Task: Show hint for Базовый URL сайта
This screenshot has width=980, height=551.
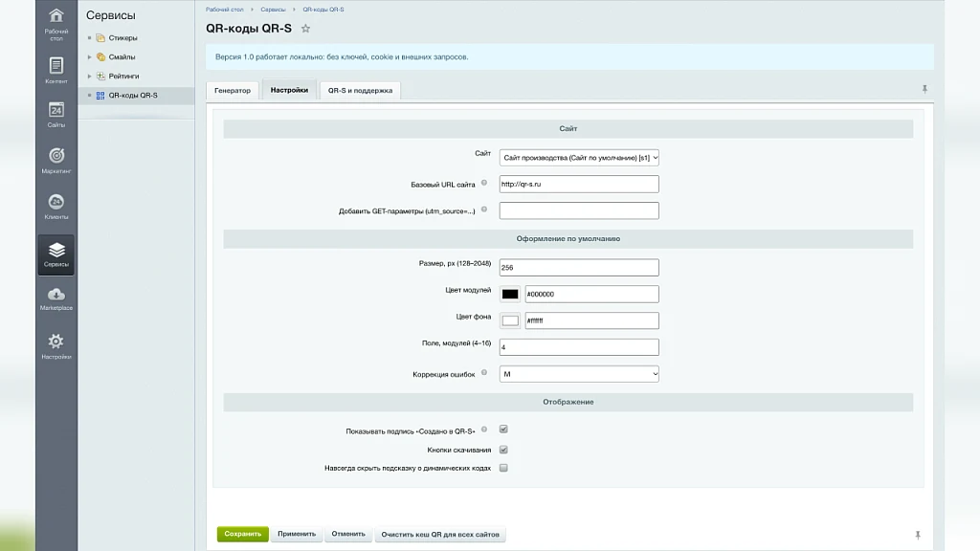Action: [483, 183]
